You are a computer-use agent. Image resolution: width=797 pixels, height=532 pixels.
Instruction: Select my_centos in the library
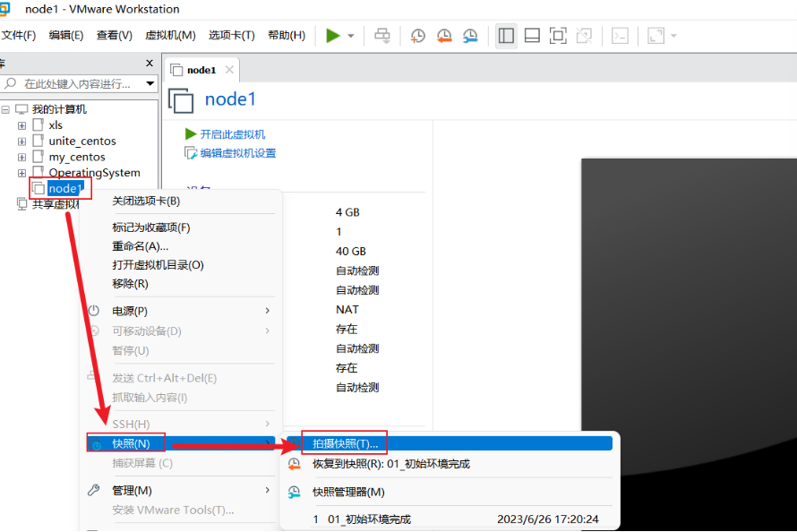click(x=77, y=157)
